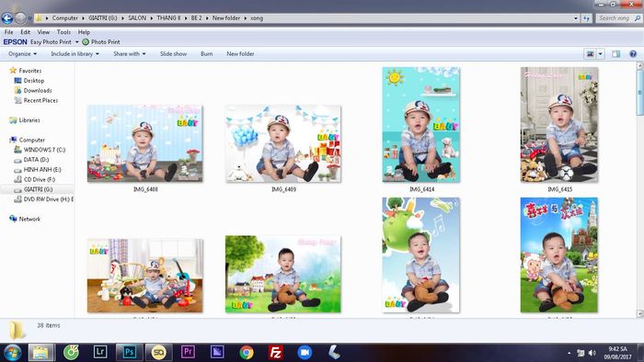Open the network tray icon

coord(581,353)
